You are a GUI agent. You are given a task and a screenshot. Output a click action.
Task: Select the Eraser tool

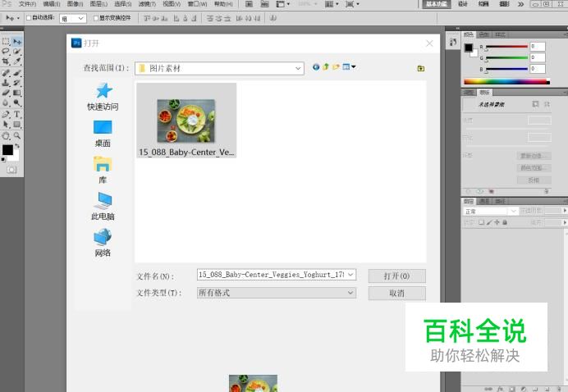tap(6, 93)
